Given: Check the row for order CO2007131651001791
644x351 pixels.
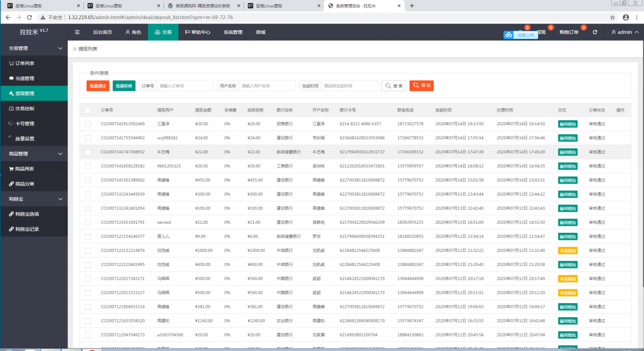Looking at the screenshot, I should (x=88, y=222).
